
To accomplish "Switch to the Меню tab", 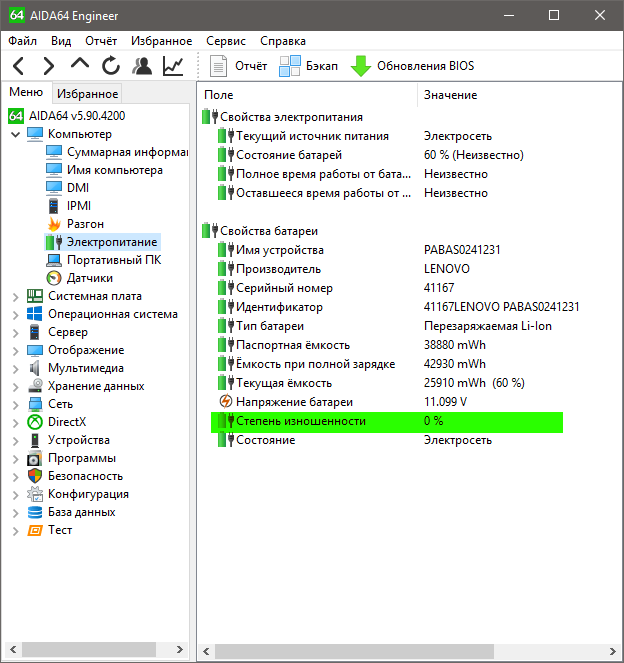I will [x=26, y=92].
